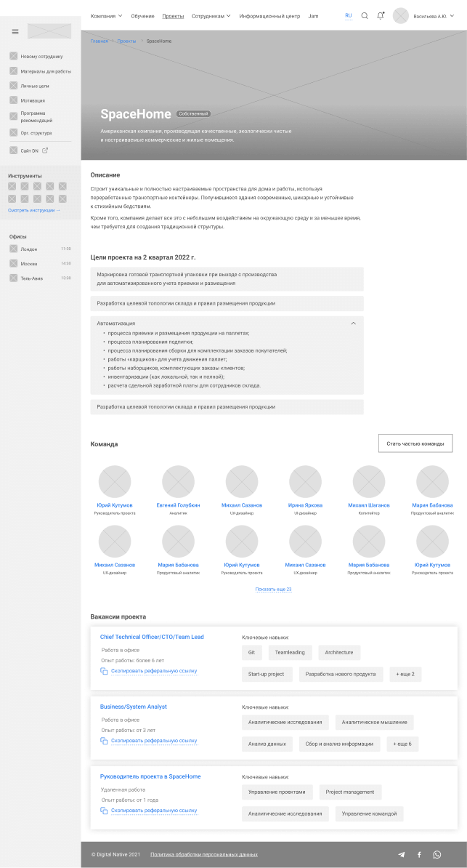
Task: Open Сайт DN sidebar link
Action: [x=29, y=150]
